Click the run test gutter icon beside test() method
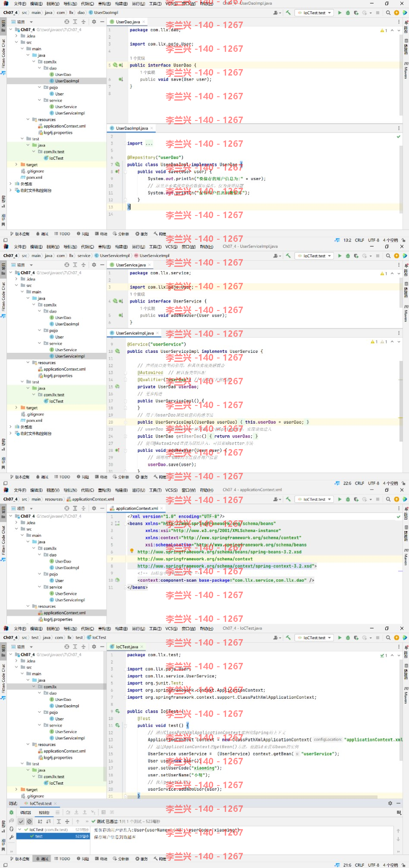The image size is (409, 868). tap(117, 725)
